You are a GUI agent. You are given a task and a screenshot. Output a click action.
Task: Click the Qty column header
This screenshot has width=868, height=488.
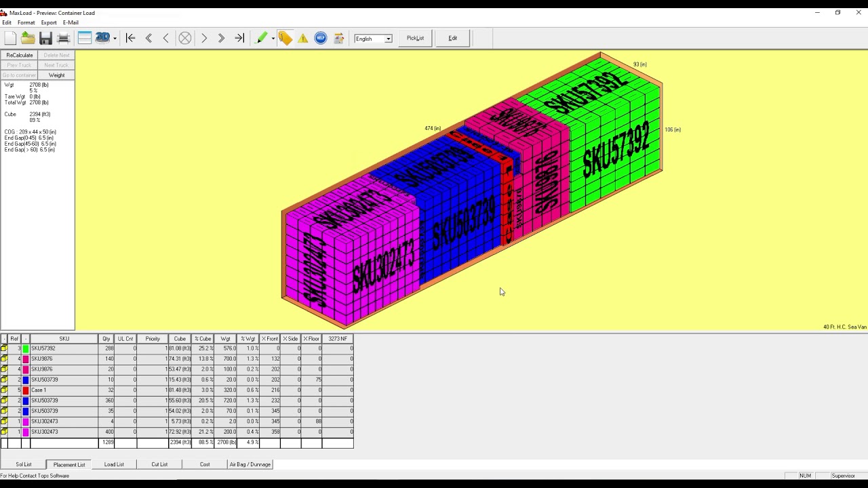[x=106, y=339]
